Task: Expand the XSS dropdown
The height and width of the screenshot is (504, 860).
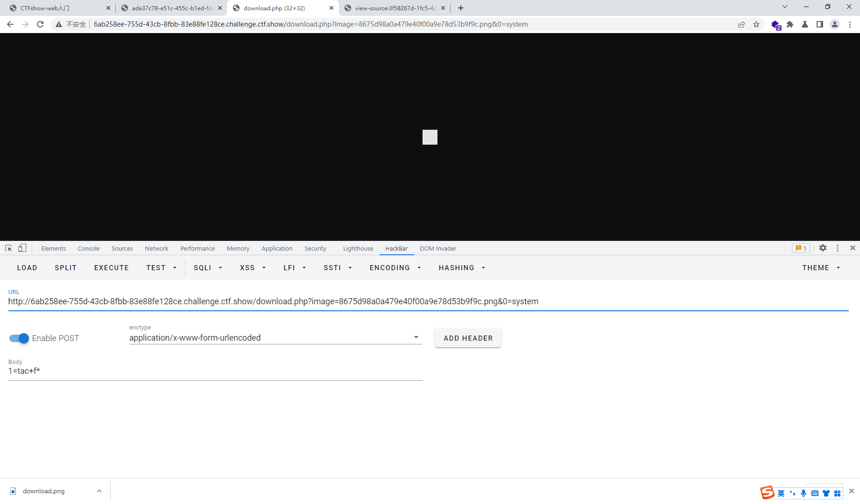Action: (253, 268)
